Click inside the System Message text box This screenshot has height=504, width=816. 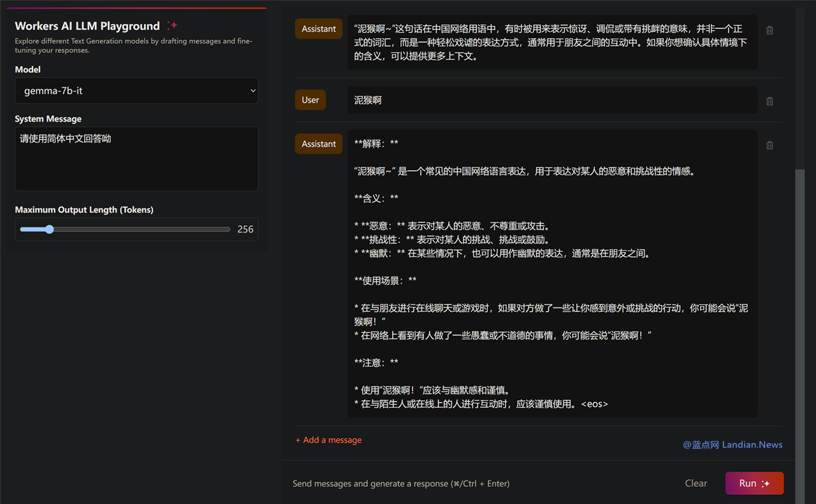pyautogui.click(x=136, y=159)
